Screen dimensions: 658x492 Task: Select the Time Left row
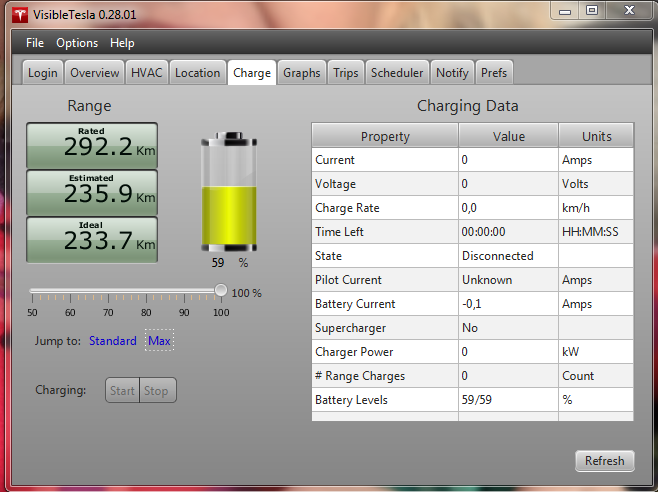tap(473, 231)
